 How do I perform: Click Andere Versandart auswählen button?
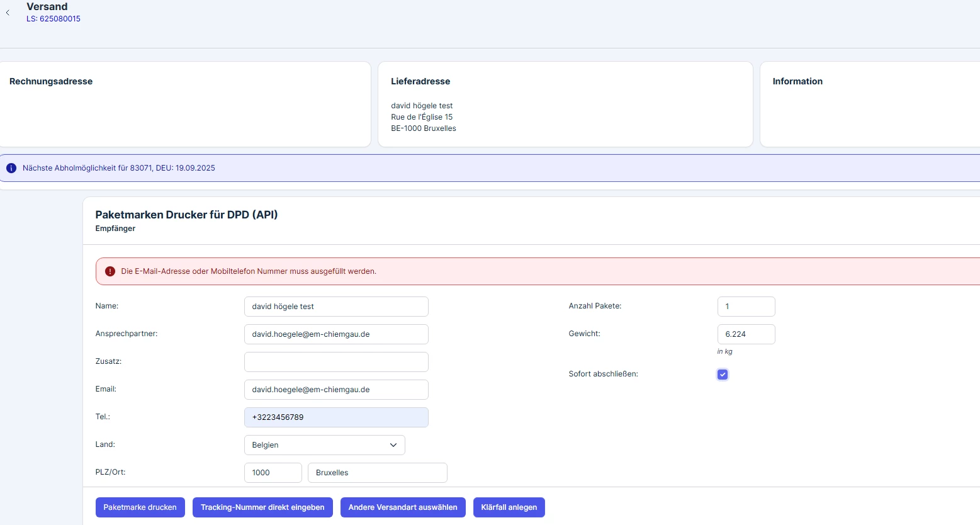point(403,507)
